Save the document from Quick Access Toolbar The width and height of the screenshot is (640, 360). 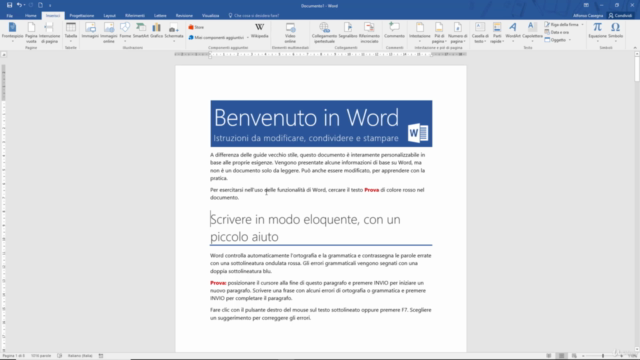point(9,5)
